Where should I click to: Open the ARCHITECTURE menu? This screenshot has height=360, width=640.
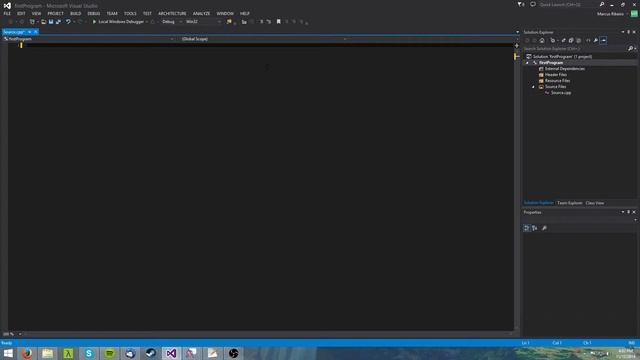pos(172,13)
